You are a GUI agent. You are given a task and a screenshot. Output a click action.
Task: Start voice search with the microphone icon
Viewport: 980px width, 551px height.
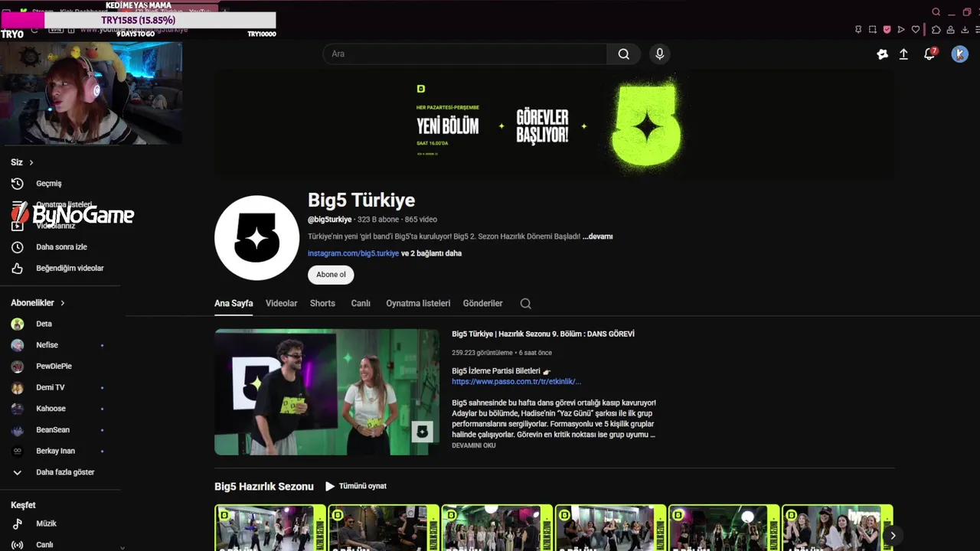[659, 54]
